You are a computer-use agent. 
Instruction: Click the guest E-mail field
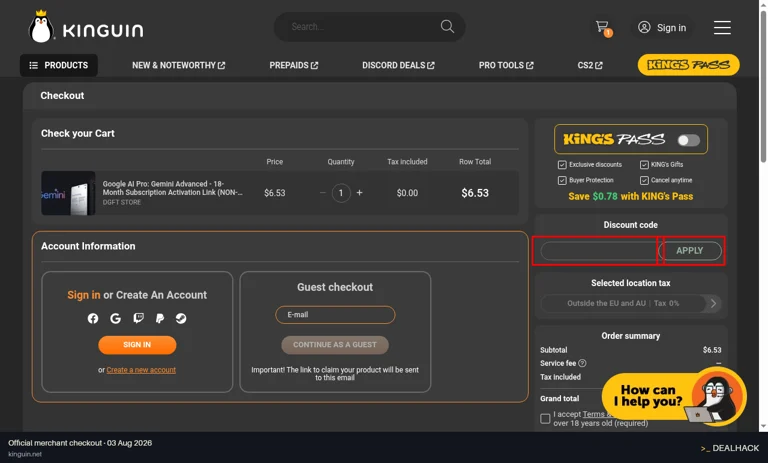click(335, 315)
